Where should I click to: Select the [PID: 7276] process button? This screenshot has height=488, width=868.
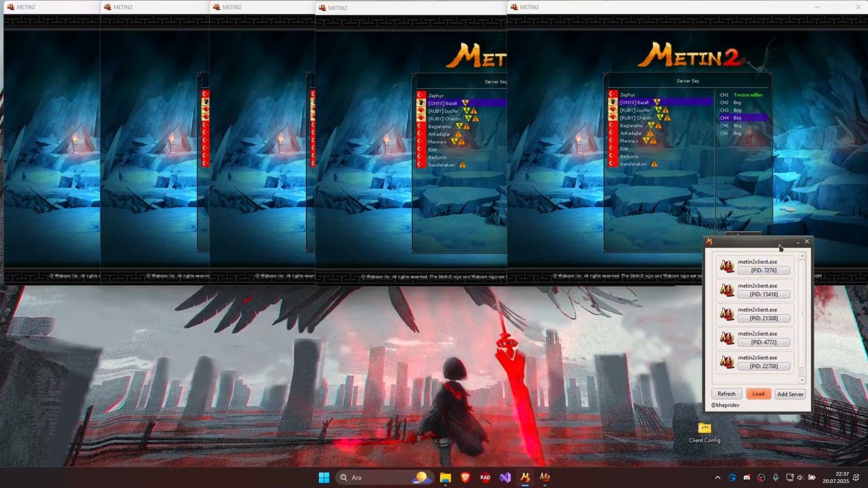click(764, 270)
